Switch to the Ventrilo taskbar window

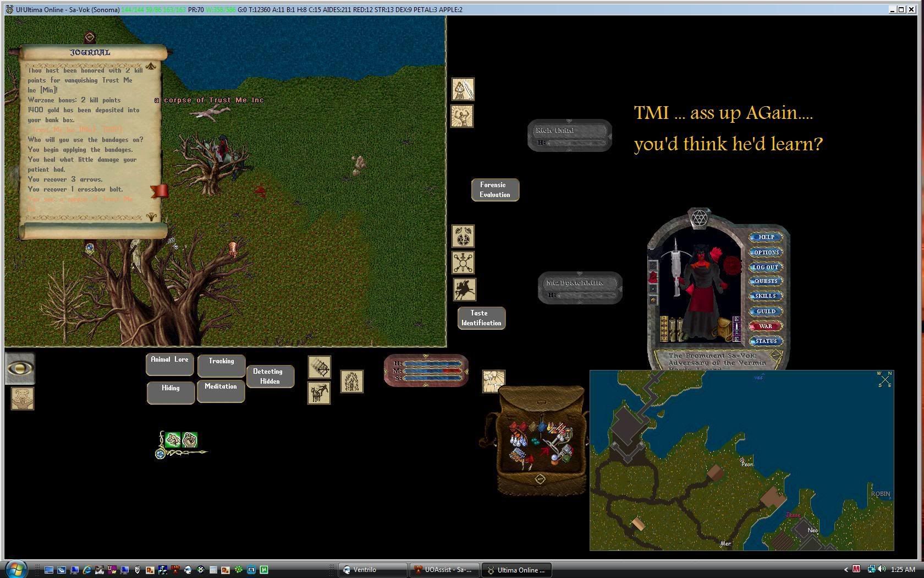[x=373, y=570]
